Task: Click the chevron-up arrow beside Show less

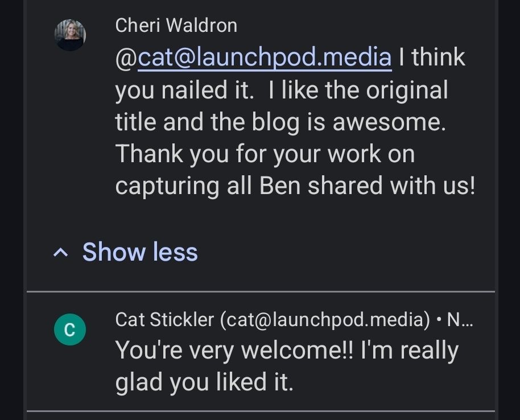Action: [60, 253]
